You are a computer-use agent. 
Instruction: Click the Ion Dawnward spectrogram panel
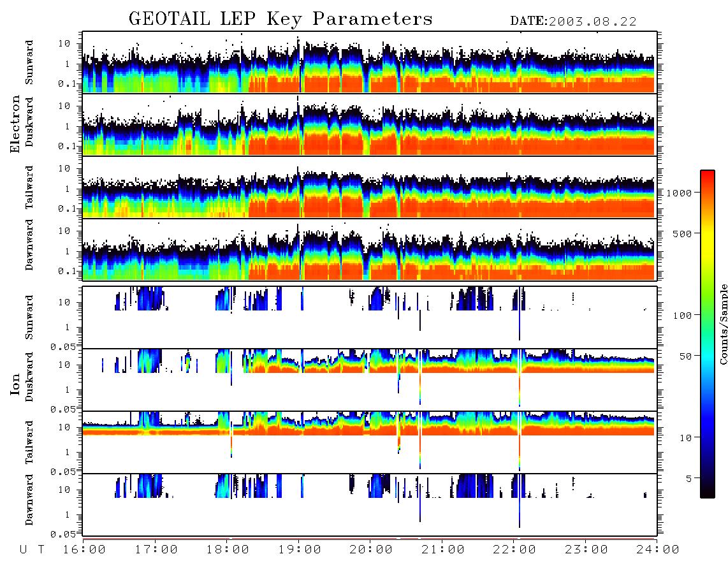pos(370,504)
